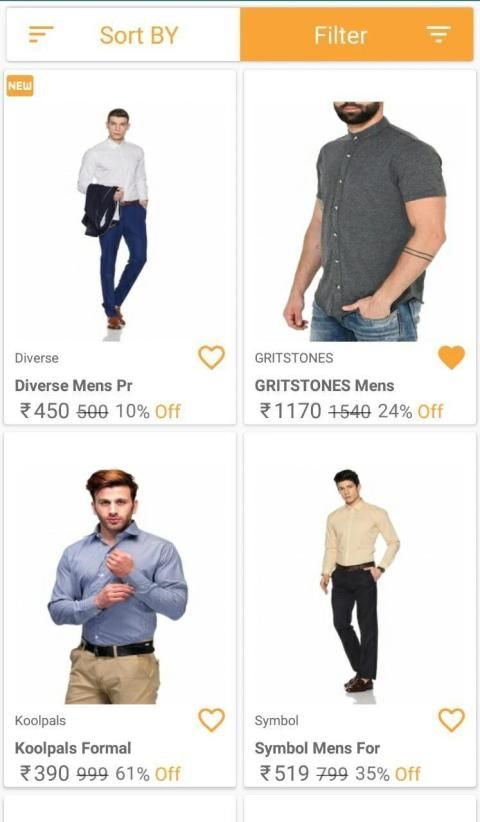This screenshot has height=822, width=480.
Task: Open the Filter panel
Action: [356, 35]
